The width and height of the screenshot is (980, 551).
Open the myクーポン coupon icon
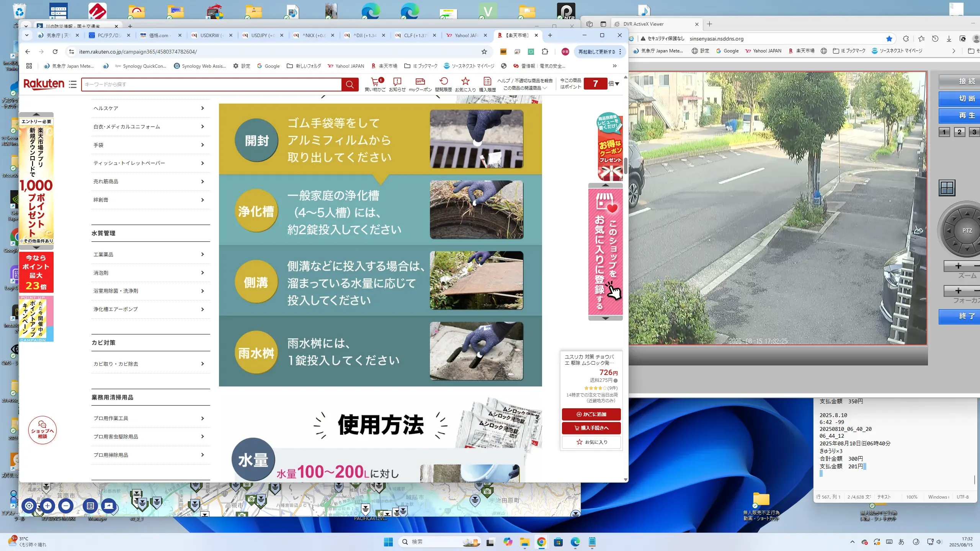[x=420, y=82]
